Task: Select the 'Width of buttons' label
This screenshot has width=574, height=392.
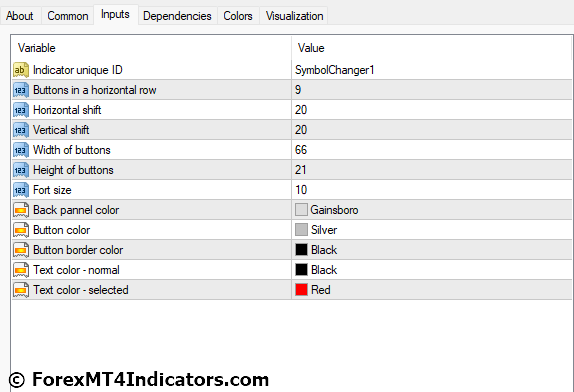Action: coord(72,150)
